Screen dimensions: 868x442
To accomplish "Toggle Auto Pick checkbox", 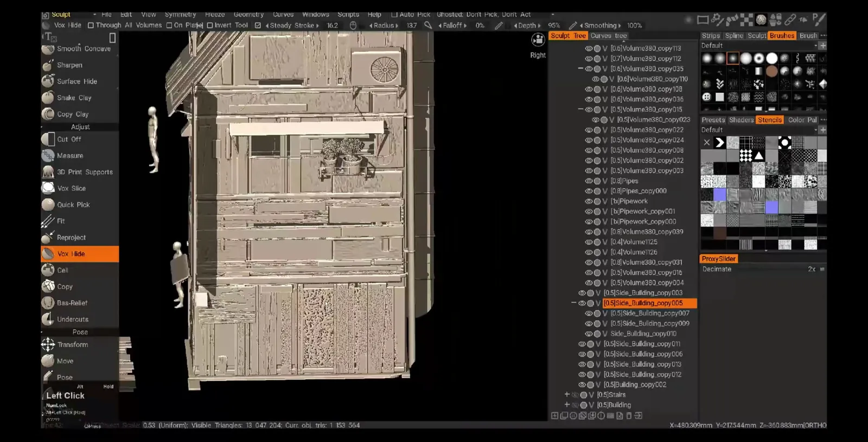I will tap(394, 15).
